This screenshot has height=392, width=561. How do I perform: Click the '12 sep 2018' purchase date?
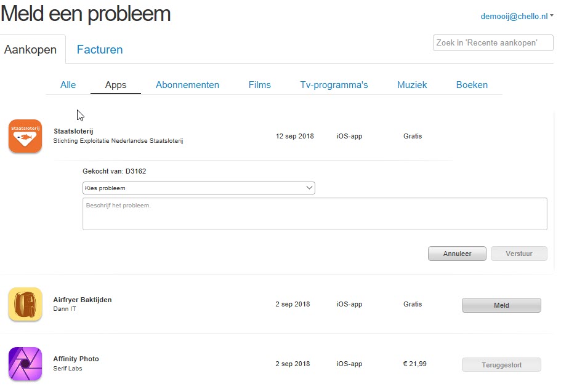(295, 136)
